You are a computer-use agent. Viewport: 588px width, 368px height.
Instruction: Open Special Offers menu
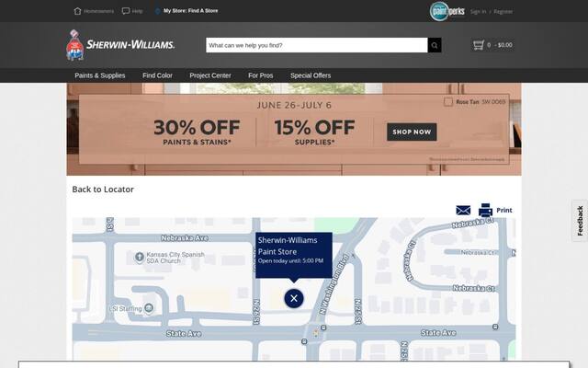[x=311, y=75]
